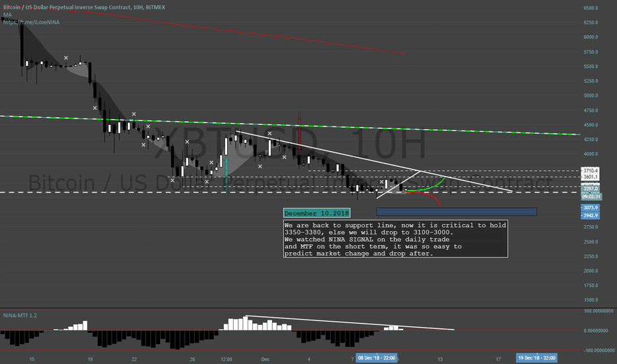Click the 6500.0 price axis label

591,8
